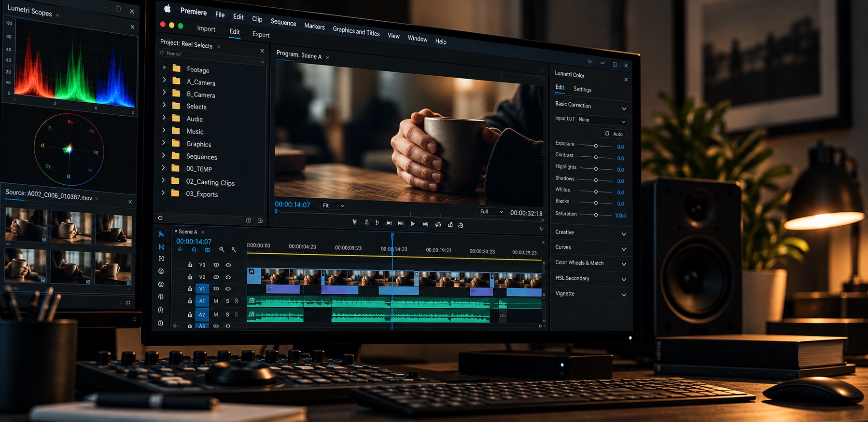Click the Program monitor timecode 00:00:14:07

(293, 204)
